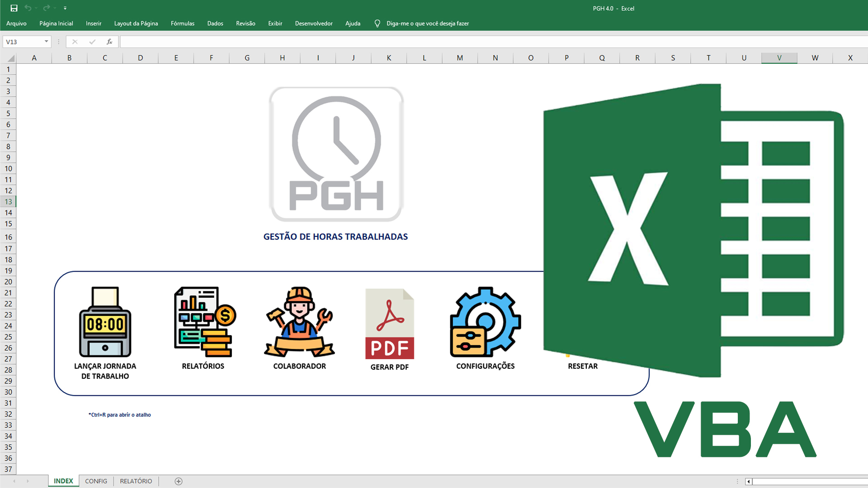Click the Relatórios chart and coins icon

(205, 322)
